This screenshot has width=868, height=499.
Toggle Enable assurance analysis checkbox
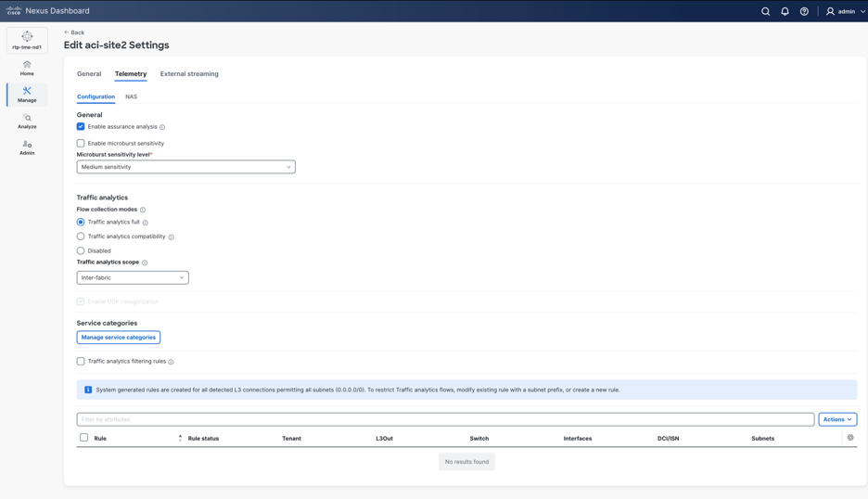point(81,126)
